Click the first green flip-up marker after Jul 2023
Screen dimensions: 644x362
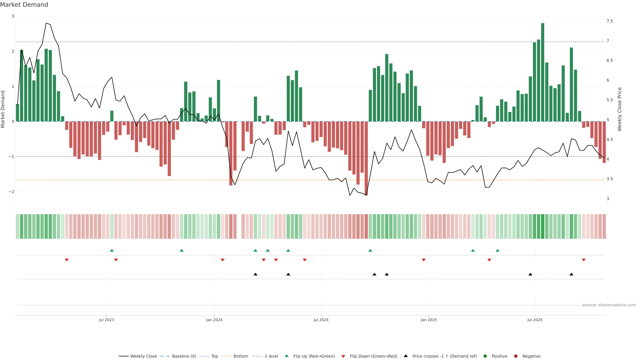click(112, 251)
